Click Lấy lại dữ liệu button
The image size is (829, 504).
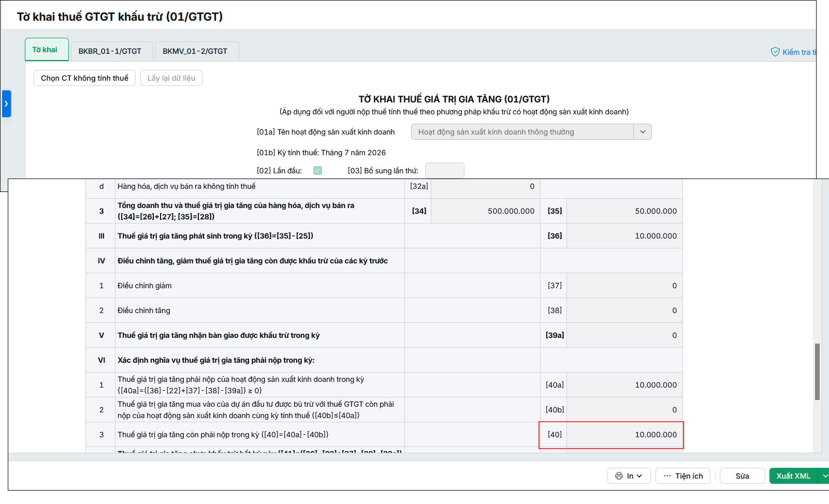click(x=171, y=78)
